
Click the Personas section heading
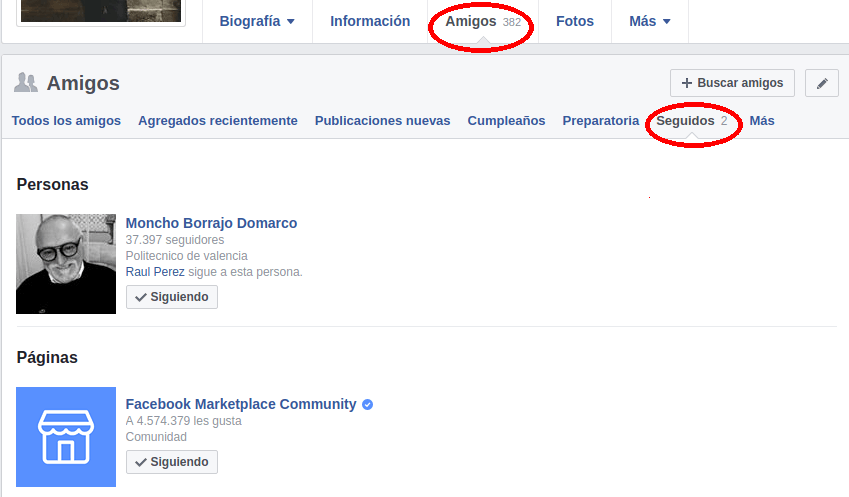pos(53,185)
